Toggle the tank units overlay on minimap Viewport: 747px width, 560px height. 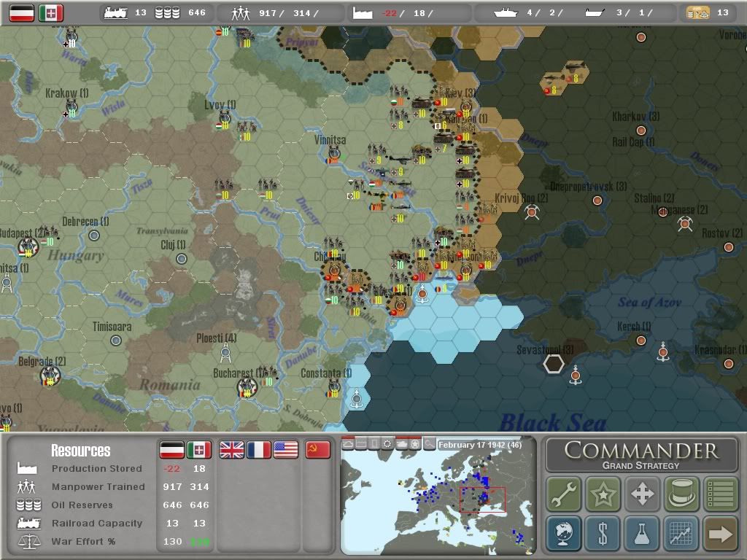point(402,444)
